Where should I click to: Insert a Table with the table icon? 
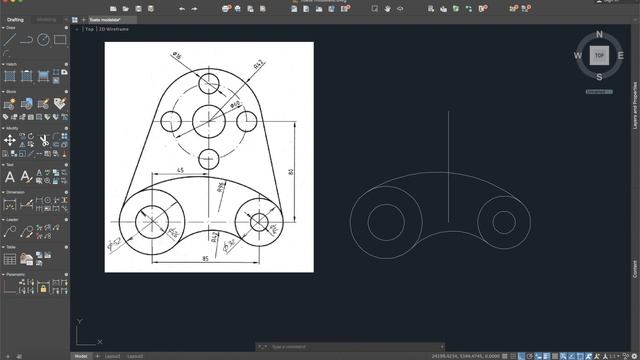point(9,259)
